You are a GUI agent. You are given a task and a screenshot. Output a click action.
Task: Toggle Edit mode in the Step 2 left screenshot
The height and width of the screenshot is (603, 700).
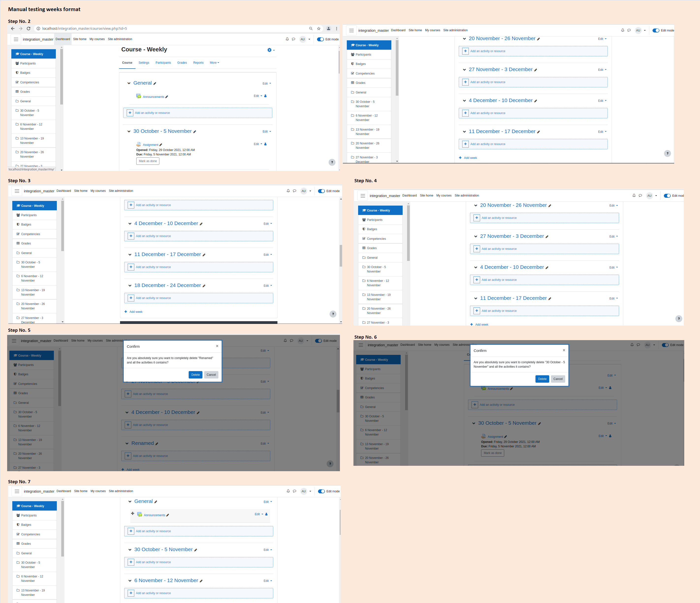321,39
